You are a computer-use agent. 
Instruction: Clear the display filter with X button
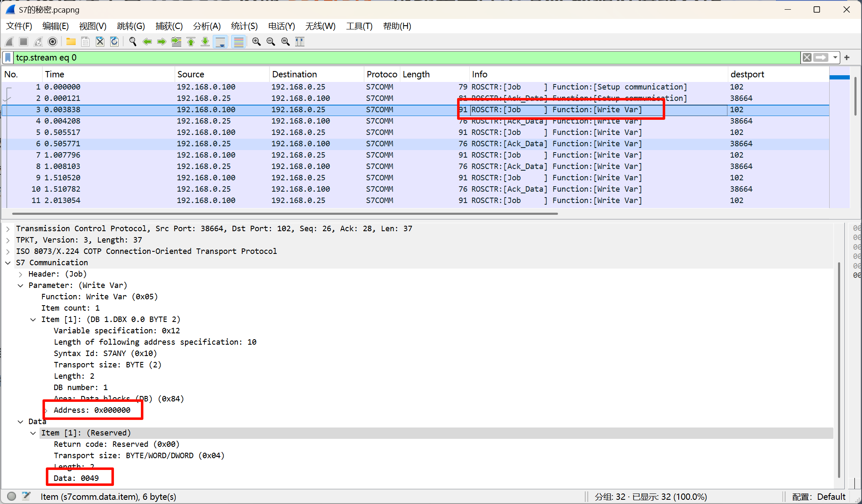point(806,58)
